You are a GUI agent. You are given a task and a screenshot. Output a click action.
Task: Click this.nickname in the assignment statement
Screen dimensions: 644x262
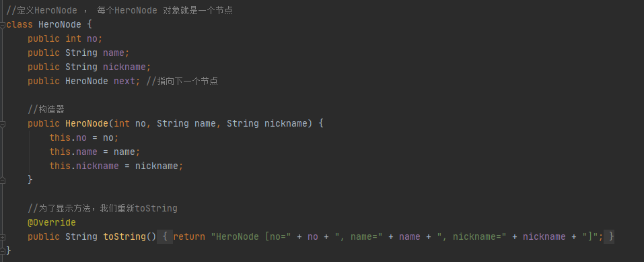point(84,166)
